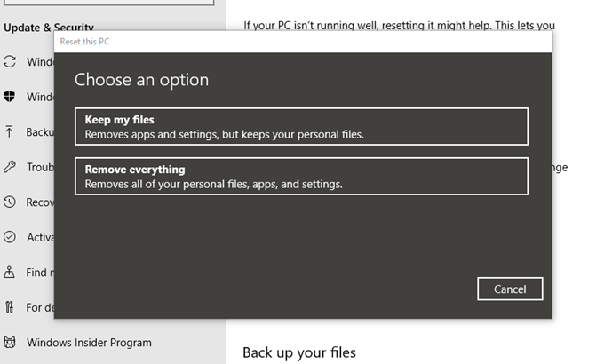Screen dimensions: 604x364
Task: Click the Activation checkmark circle icon
Action: 11,237
